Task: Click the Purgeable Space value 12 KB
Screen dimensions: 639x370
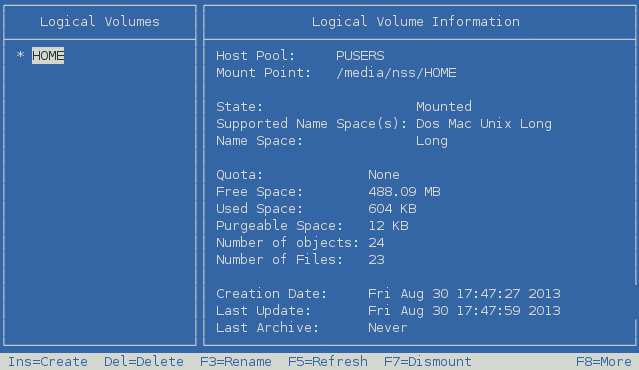Action: coord(388,226)
